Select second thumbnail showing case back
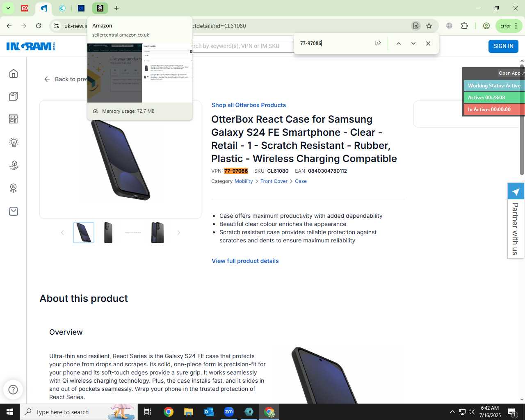The height and width of the screenshot is (420, 525). tap(108, 233)
